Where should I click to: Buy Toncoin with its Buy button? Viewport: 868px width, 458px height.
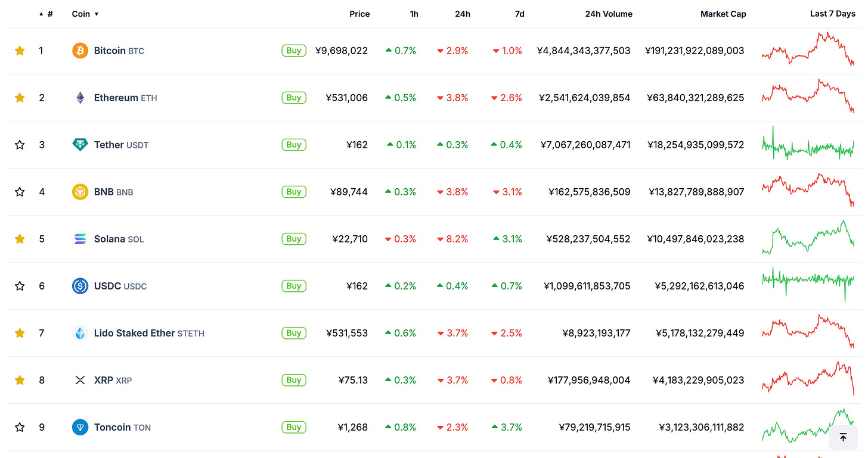[x=294, y=427]
